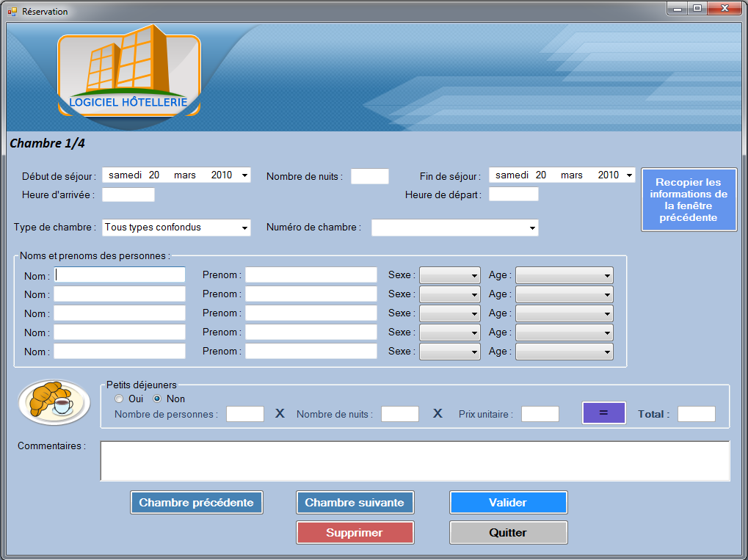
Task: Click the Chambre précédente button
Action: 197,503
